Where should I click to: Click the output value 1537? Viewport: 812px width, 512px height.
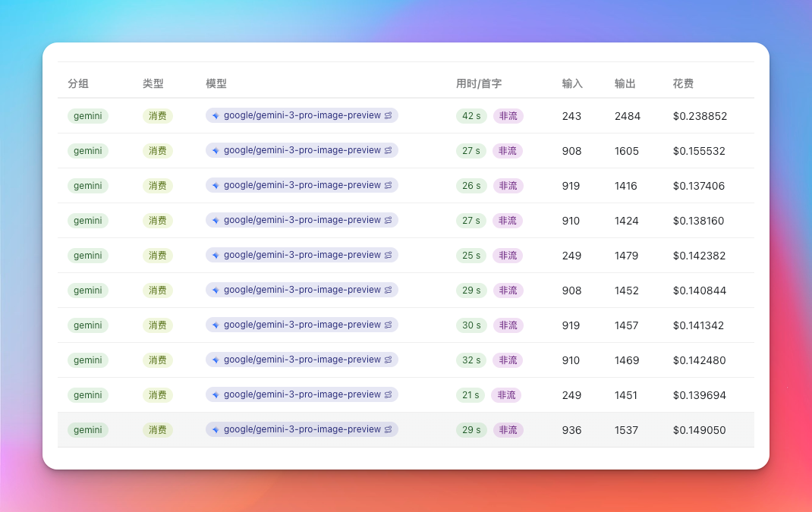627,430
